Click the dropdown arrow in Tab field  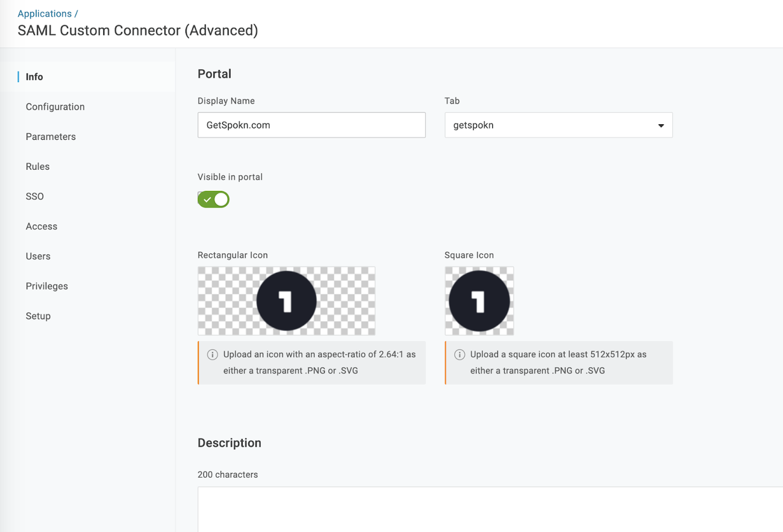(661, 126)
